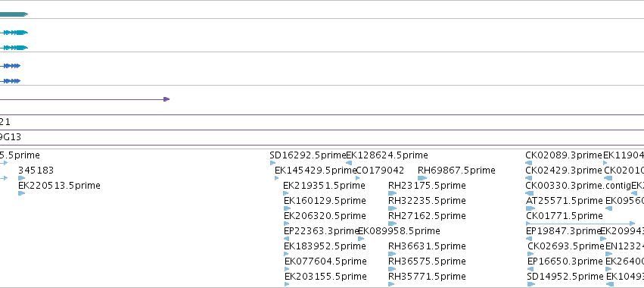Select the RH69867.5prime arrow glyph
Image resolution: width=644 pixels, height=288 pixels.
[x=422, y=178]
